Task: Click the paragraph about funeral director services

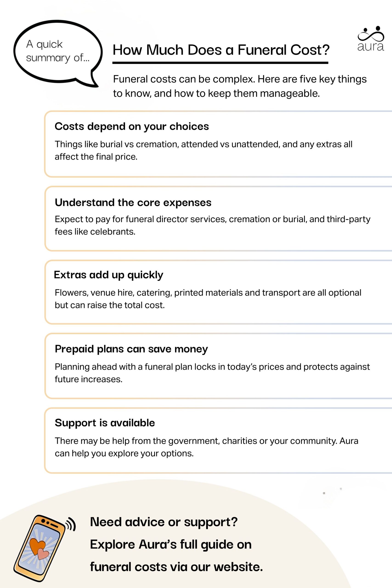Action: click(x=212, y=225)
